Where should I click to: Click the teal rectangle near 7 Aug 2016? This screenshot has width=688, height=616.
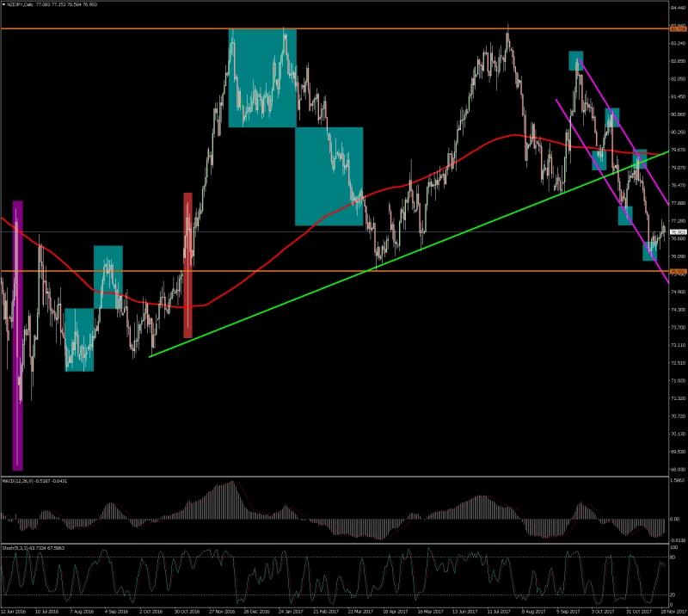pyautogui.click(x=79, y=340)
